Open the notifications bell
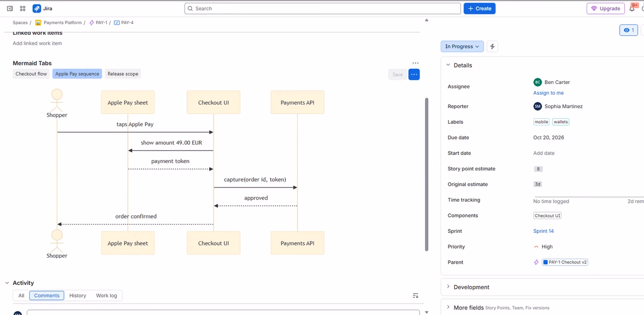The width and height of the screenshot is (644, 315). (x=632, y=9)
